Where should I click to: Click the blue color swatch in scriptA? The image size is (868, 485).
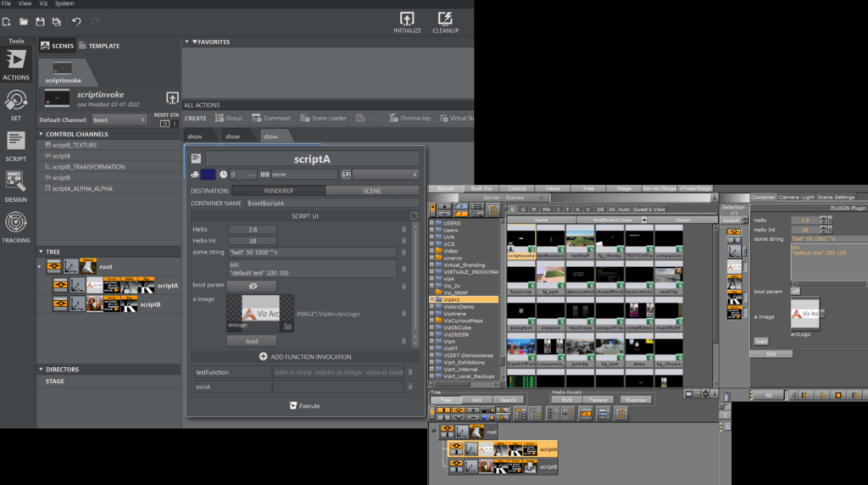tap(208, 174)
